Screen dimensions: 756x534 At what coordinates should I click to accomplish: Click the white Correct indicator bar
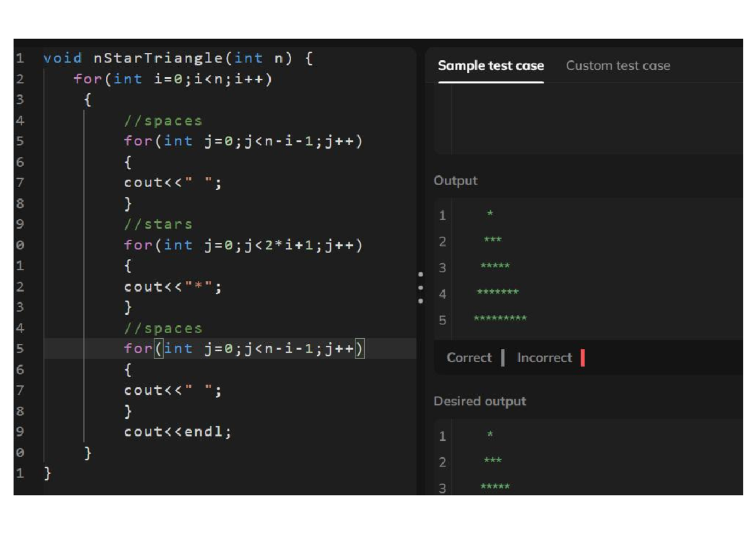[503, 358]
